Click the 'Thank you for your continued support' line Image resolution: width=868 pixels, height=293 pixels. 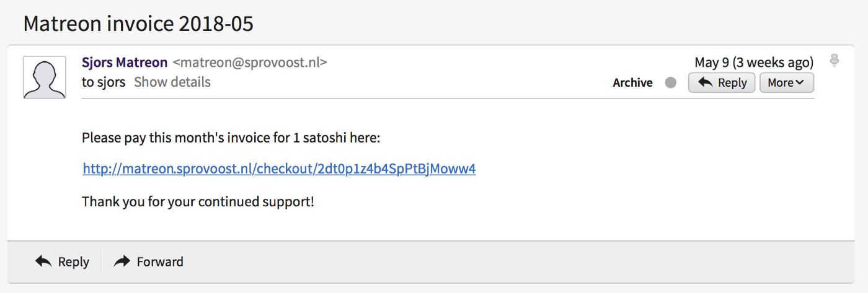198,202
